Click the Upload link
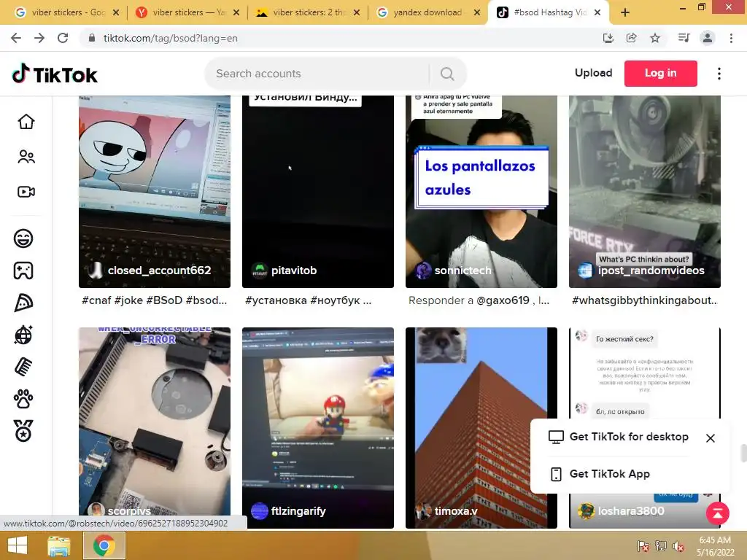Viewport: 747px width, 560px height. [x=593, y=73]
